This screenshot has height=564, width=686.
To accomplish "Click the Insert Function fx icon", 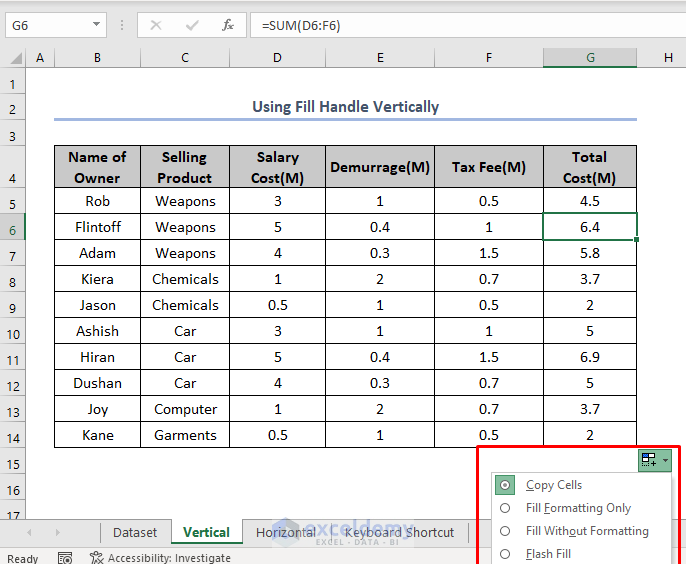I will [228, 25].
